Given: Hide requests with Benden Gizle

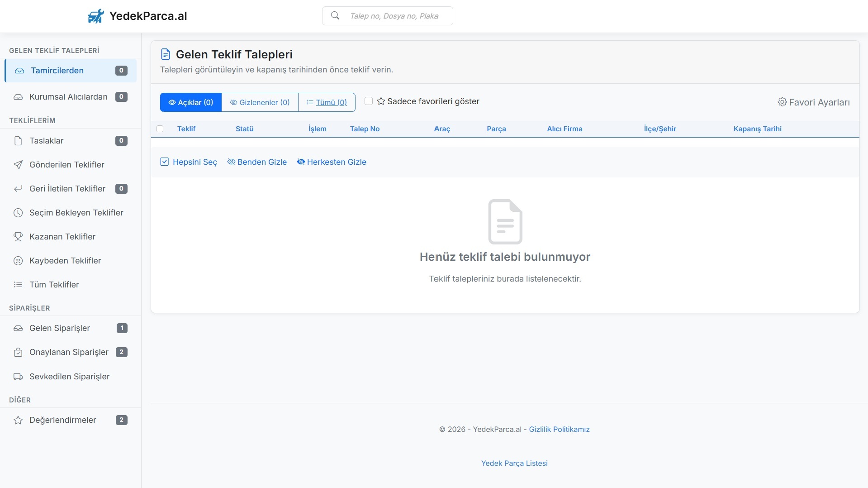Looking at the screenshot, I should tap(257, 162).
